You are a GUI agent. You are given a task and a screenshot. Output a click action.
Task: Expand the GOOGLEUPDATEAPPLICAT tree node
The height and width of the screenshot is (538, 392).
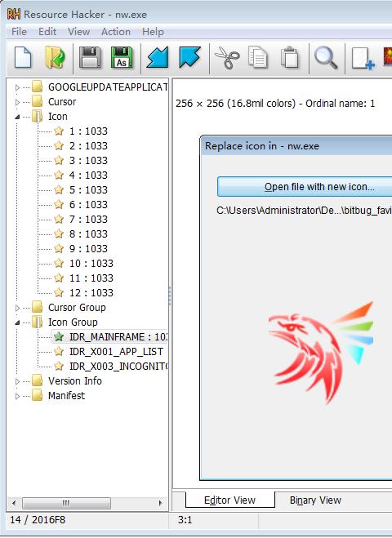17,87
